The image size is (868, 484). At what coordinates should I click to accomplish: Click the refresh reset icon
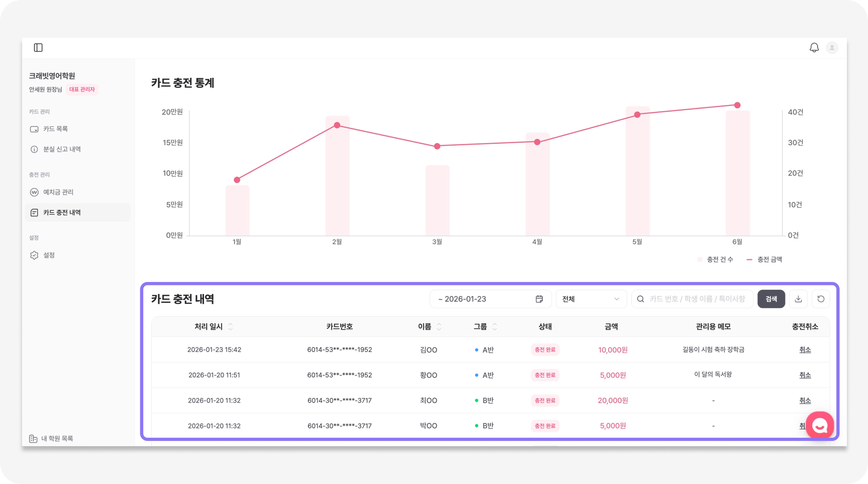821,299
